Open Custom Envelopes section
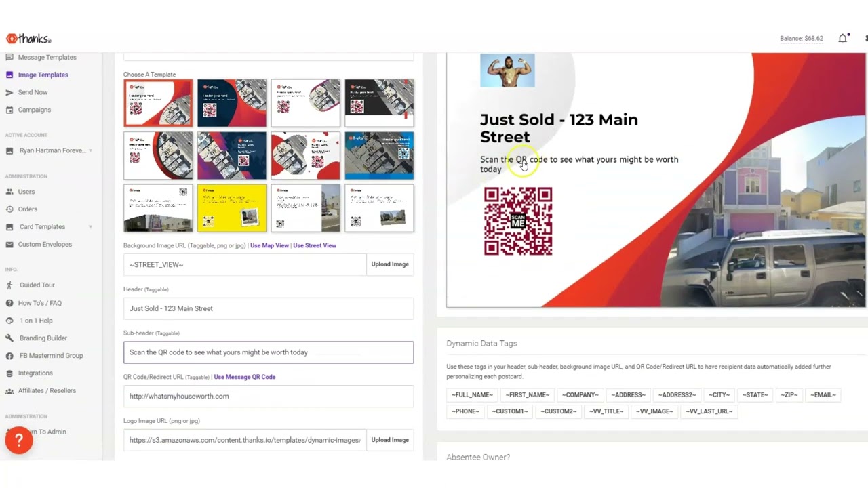868x488 pixels. (45, 245)
